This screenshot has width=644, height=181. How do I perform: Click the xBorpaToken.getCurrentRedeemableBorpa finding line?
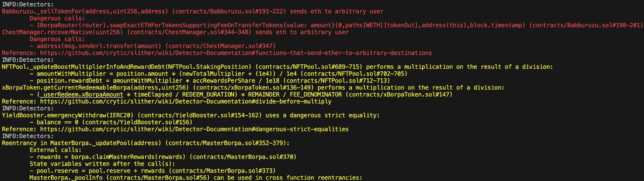click(x=253, y=87)
